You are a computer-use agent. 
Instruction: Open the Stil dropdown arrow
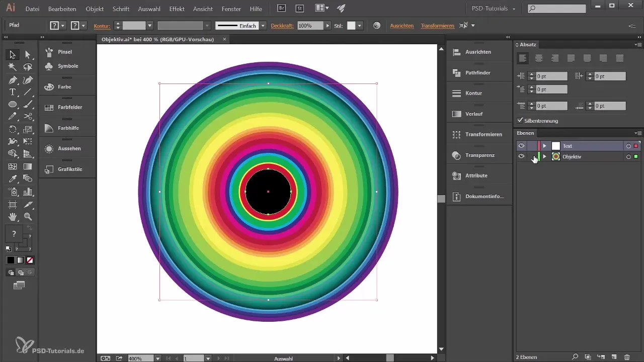360,25
